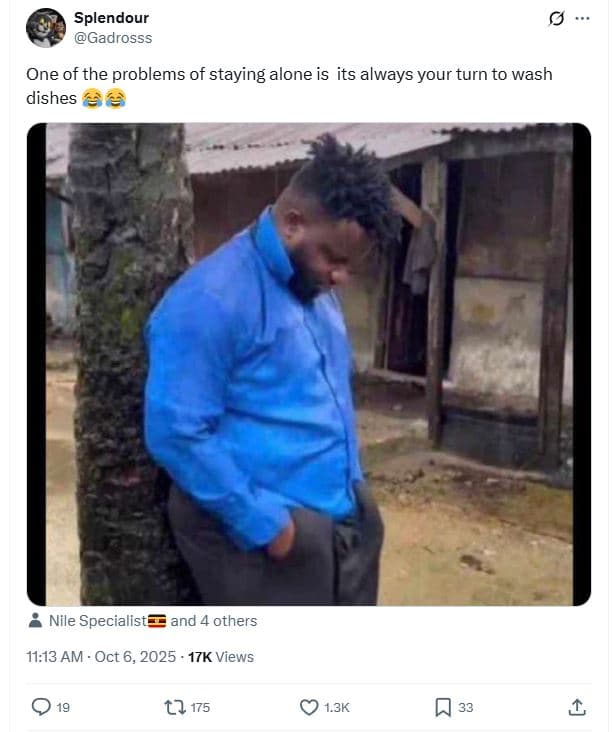Click the tagged people person icon

36,621
